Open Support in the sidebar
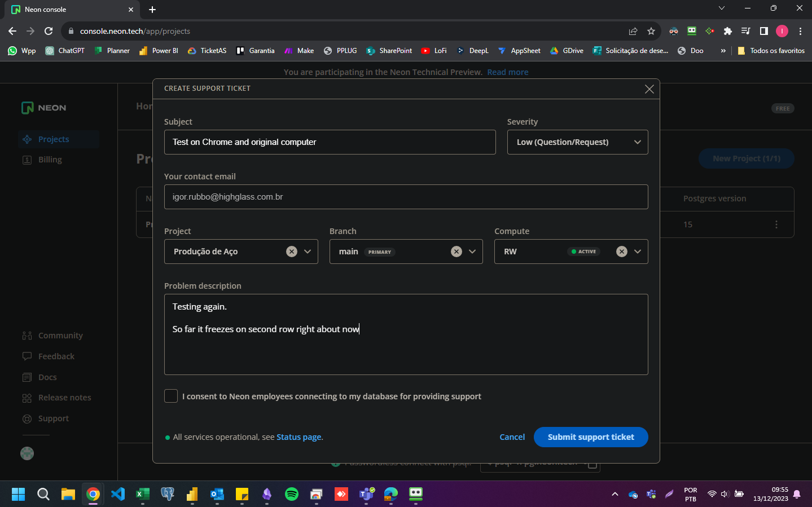 [46, 418]
